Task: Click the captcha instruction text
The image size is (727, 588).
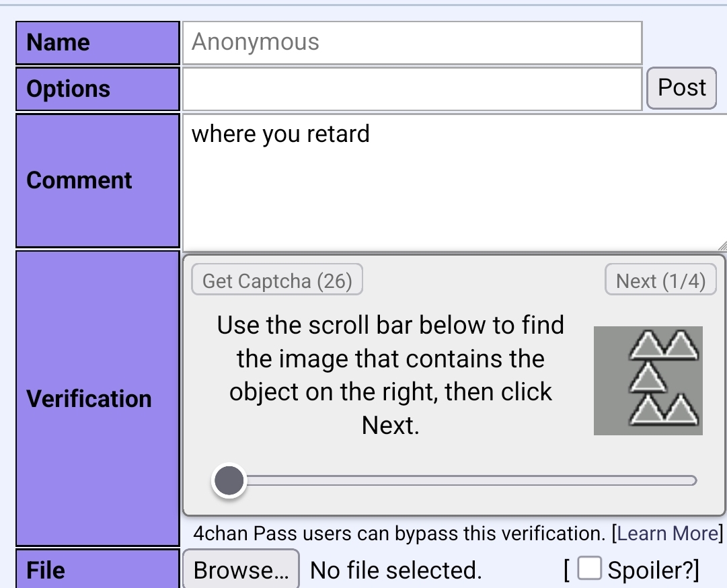Action: tap(390, 375)
